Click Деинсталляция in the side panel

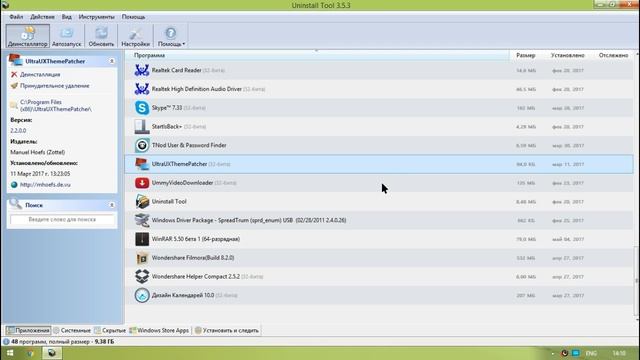tap(40, 74)
